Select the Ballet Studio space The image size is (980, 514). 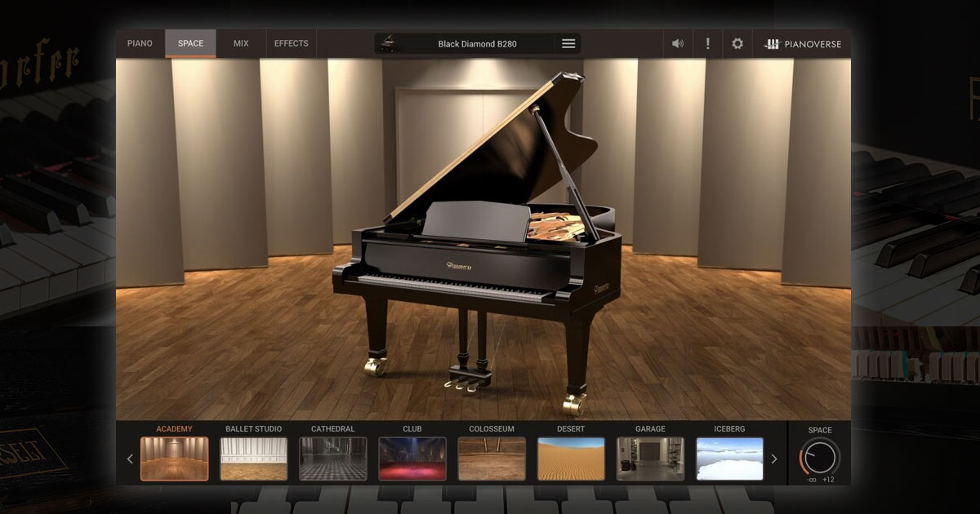pos(254,459)
